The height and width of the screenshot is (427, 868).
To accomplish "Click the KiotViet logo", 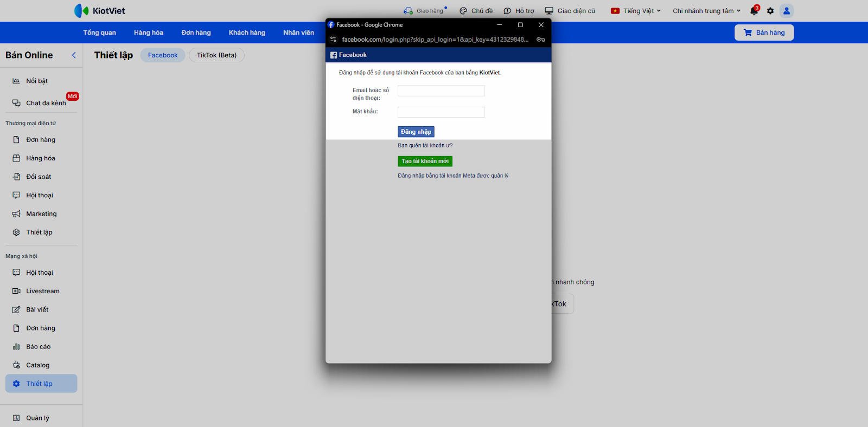I will [x=100, y=11].
